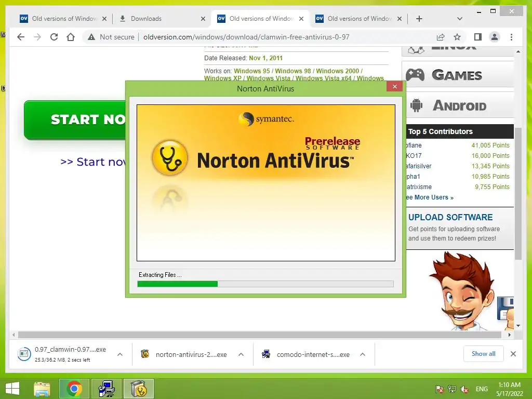Click the Android robot icon

[416, 105]
